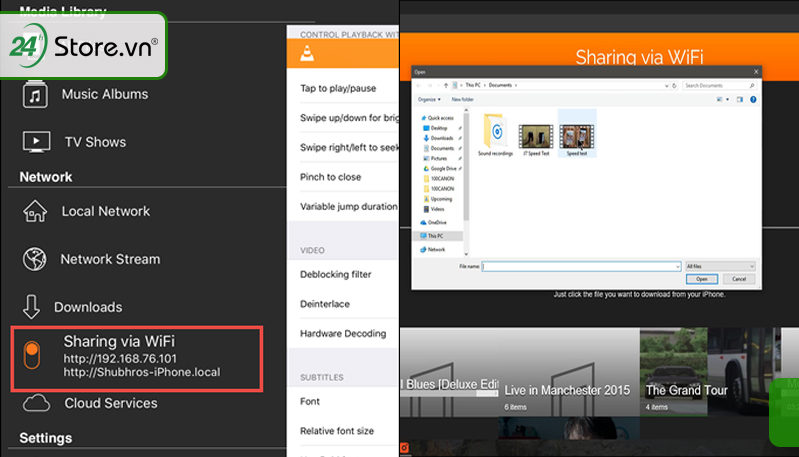Open the blue Help icon in dialog
Viewport: 799px width, 457px height.
pyautogui.click(x=753, y=99)
